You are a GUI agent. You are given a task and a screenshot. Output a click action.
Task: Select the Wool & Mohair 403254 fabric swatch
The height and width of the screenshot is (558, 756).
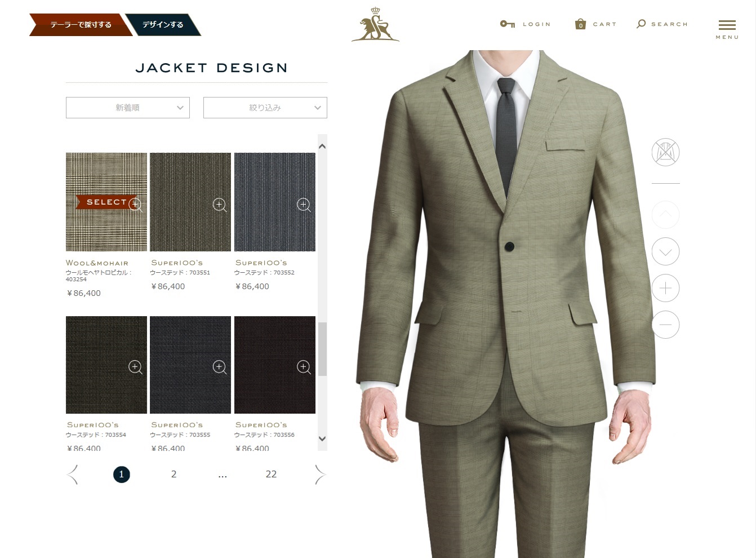106,202
